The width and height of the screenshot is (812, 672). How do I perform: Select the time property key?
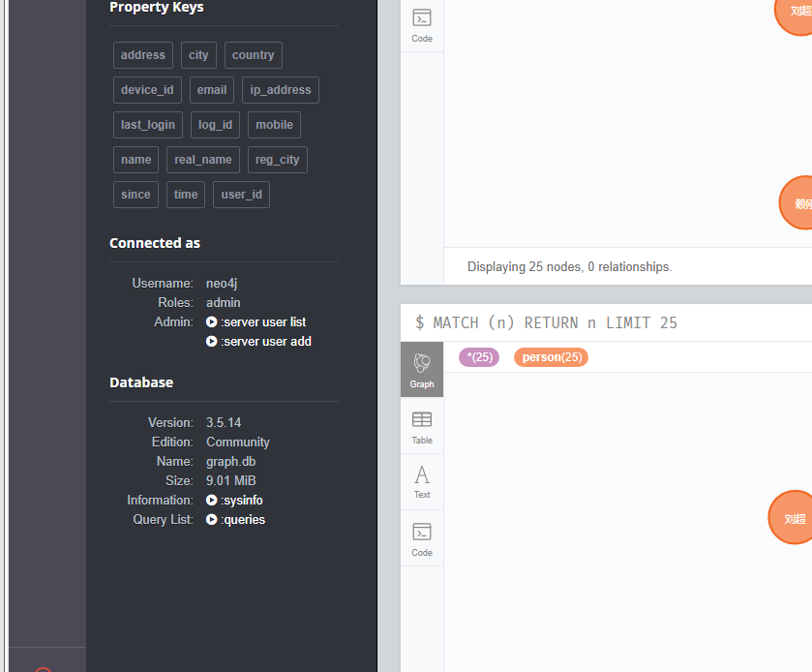[x=186, y=195]
